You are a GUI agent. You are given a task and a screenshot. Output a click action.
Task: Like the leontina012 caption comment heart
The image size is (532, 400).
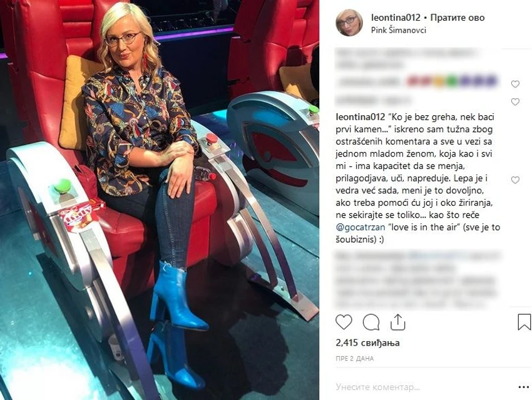[x=515, y=180]
